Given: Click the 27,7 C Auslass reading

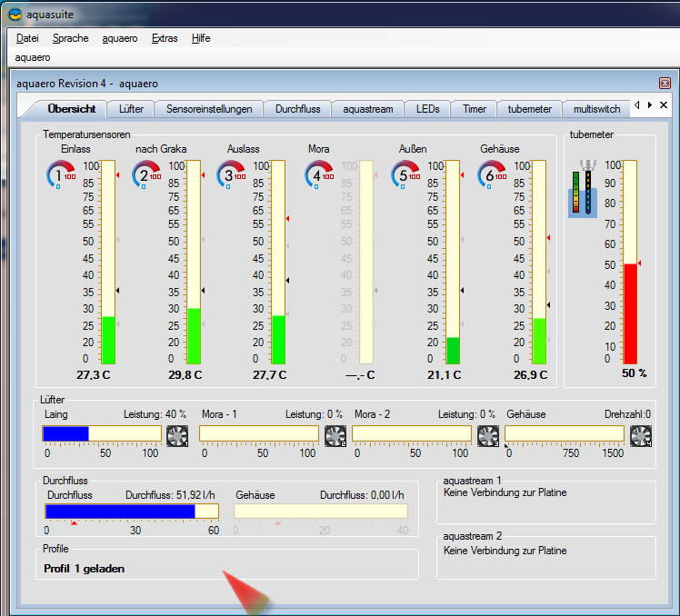Looking at the screenshot, I should [270, 375].
